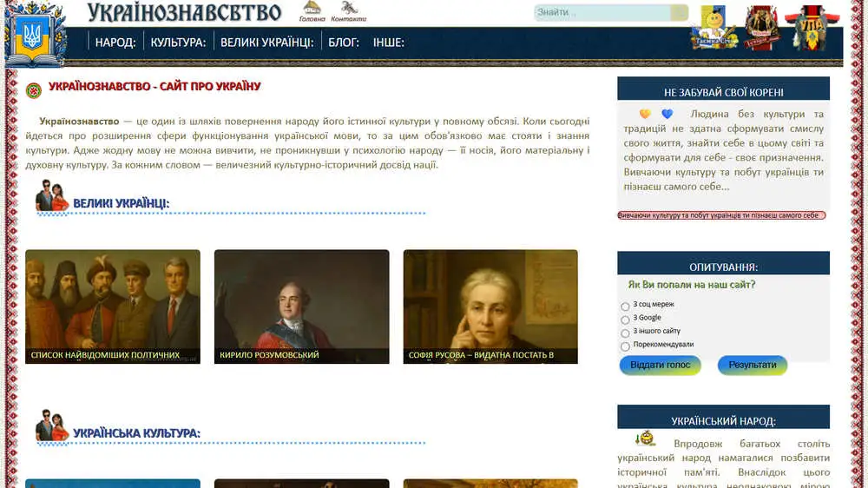868x488 pixels.
Task: Select the radio option Порекомендували
Action: point(625,346)
